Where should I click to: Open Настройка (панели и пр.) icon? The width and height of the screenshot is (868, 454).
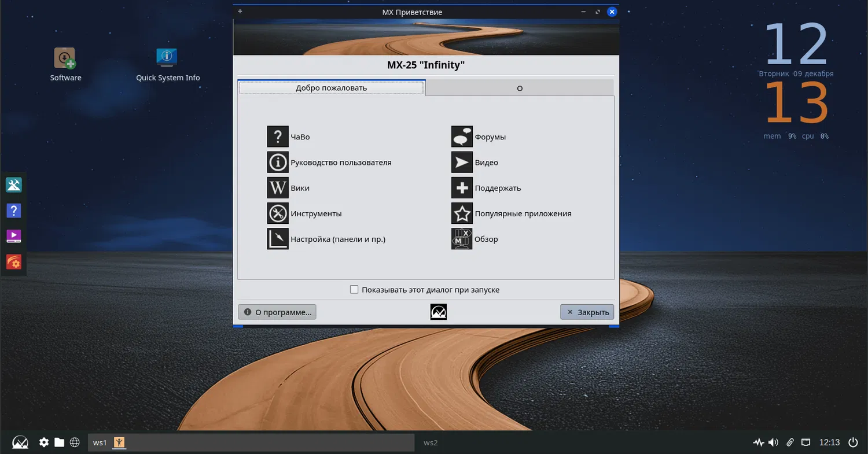tap(278, 239)
